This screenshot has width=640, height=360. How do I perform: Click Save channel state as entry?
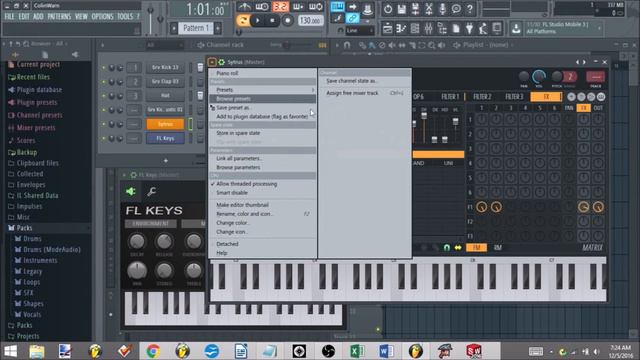coord(365,81)
